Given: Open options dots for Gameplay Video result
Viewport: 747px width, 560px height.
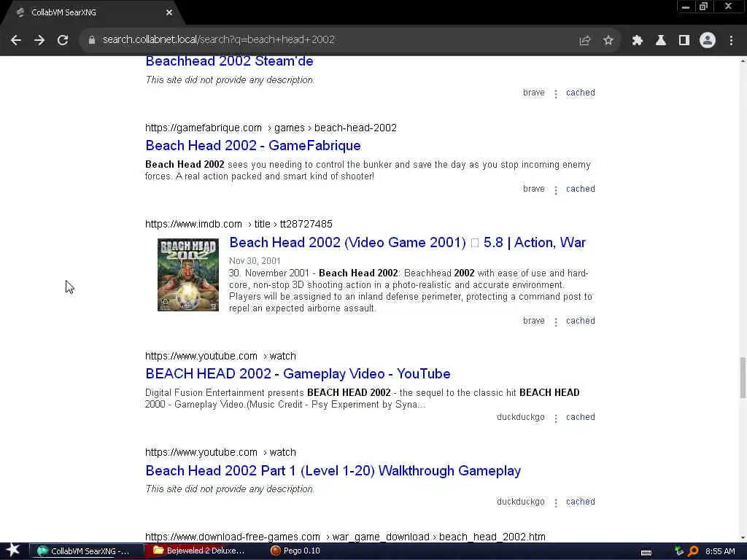Looking at the screenshot, I should tap(555, 418).
